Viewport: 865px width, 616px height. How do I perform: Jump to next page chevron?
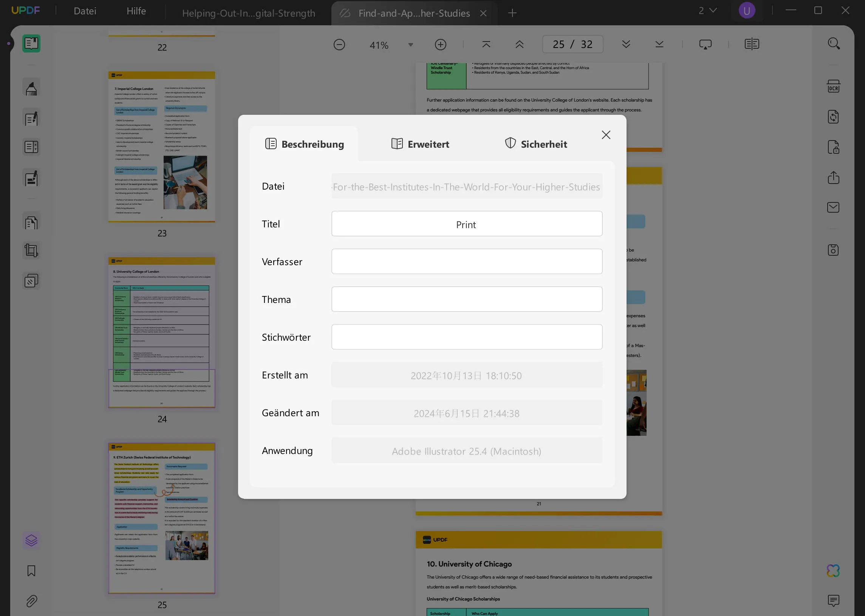[x=626, y=45]
